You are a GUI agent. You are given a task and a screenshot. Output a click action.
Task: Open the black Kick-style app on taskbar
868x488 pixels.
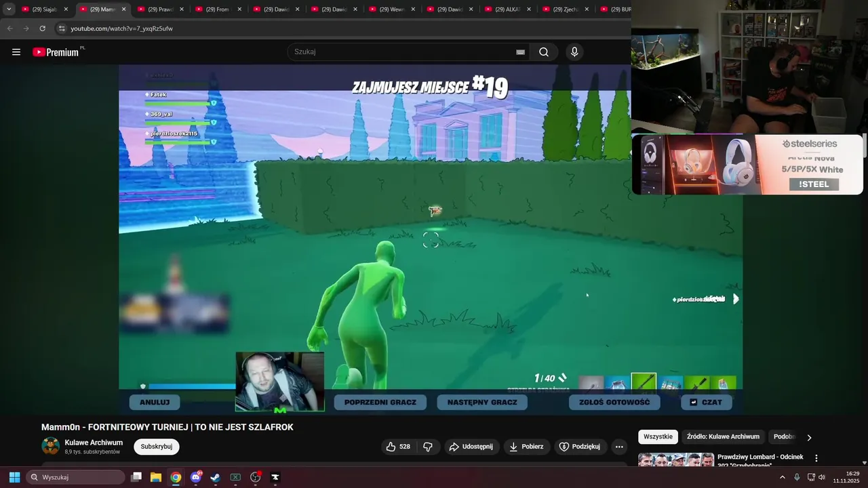pos(275,477)
